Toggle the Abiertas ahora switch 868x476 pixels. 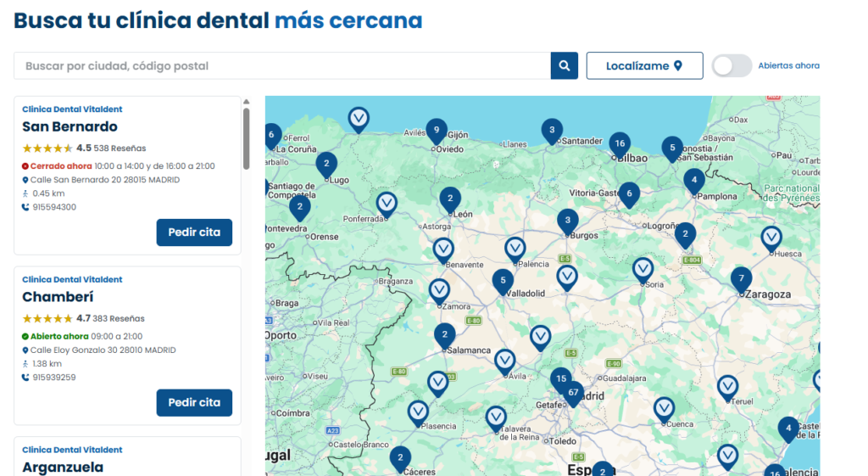point(732,65)
